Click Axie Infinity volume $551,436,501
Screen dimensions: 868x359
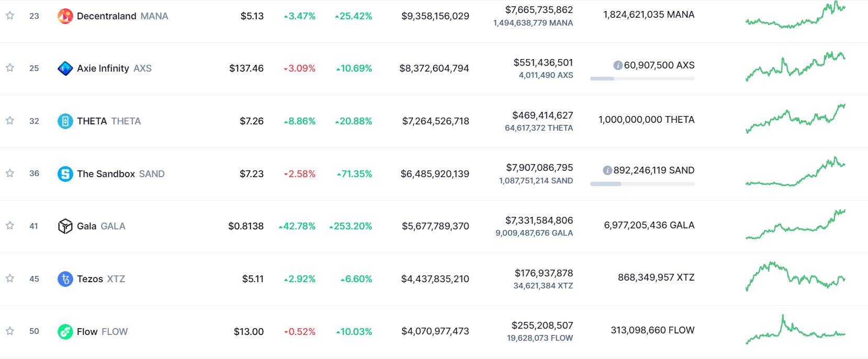coord(543,63)
